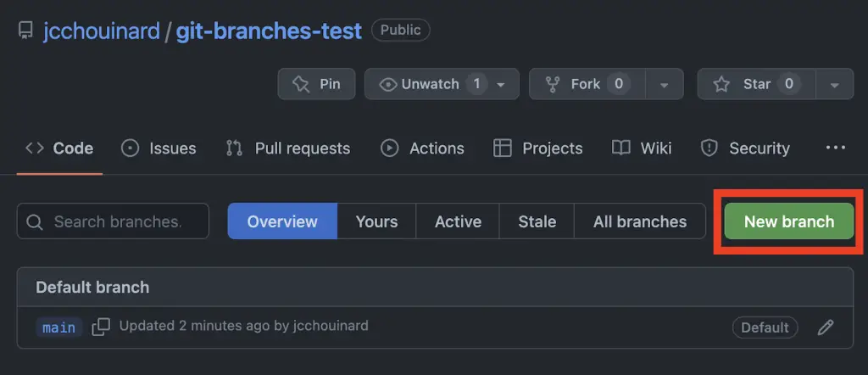Create a branch with New branch button

789,221
